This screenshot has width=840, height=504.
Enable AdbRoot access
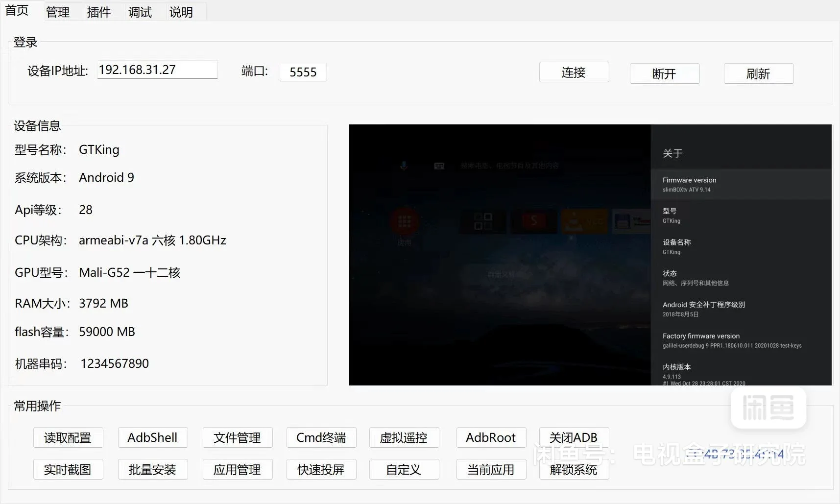(x=491, y=437)
